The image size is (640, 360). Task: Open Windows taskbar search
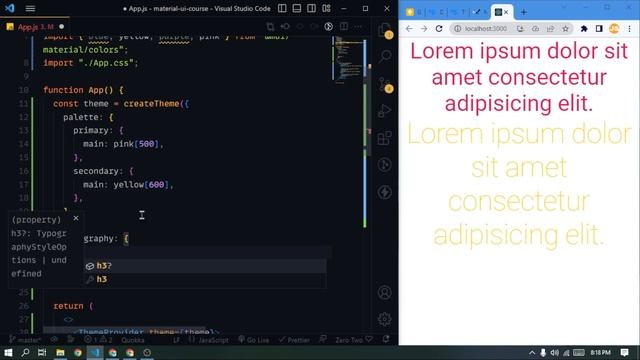[x=25, y=352]
